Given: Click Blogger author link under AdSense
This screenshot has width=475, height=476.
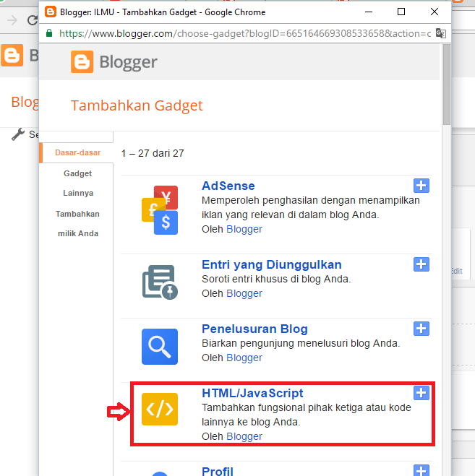Looking at the screenshot, I should (x=244, y=229).
